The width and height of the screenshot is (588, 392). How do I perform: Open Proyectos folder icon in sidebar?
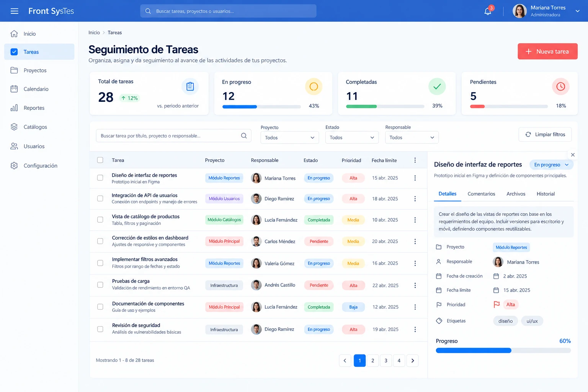point(14,70)
